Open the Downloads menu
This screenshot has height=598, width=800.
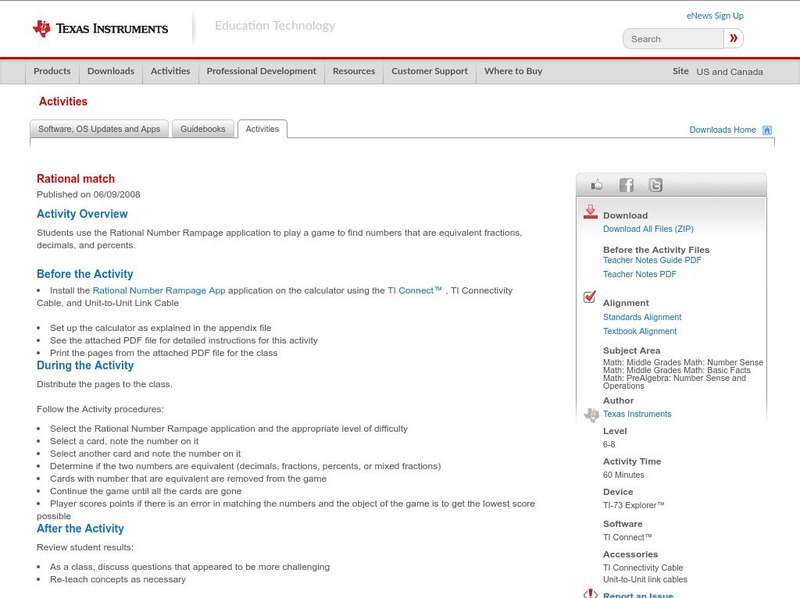111,71
